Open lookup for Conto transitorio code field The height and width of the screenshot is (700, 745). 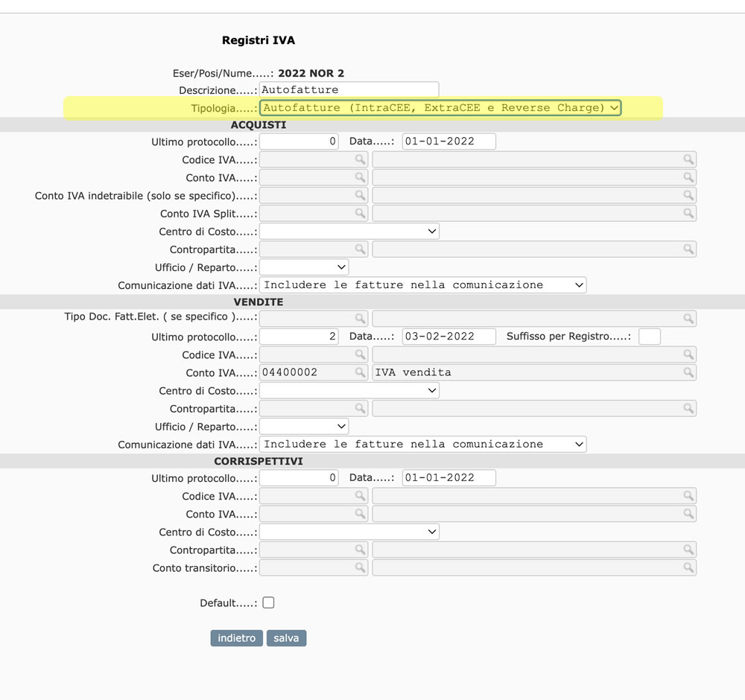point(360,567)
